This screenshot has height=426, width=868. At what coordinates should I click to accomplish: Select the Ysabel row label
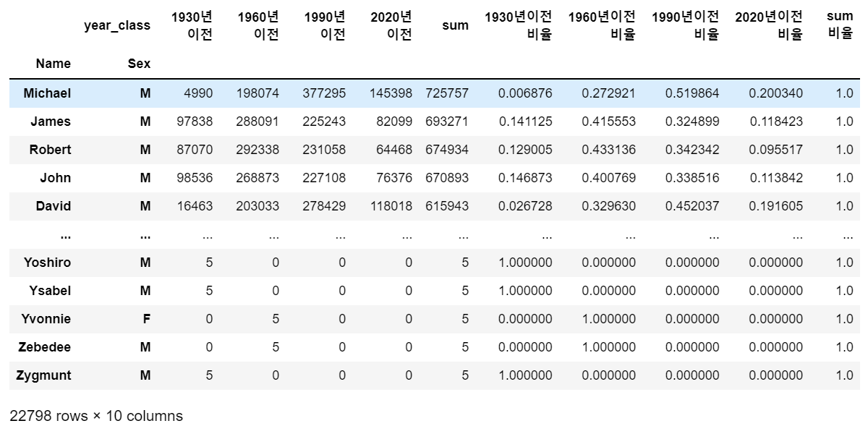point(51,291)
